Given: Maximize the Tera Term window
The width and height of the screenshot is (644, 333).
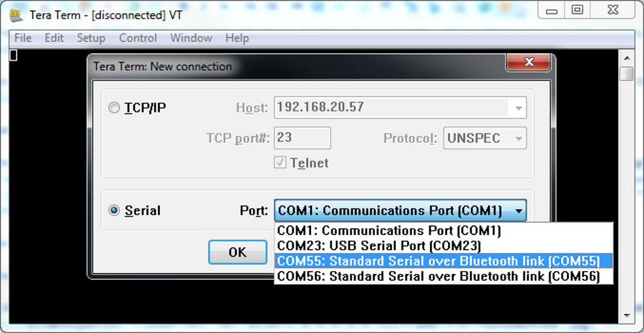Looking at the screenshot, I should pos(577,11).
